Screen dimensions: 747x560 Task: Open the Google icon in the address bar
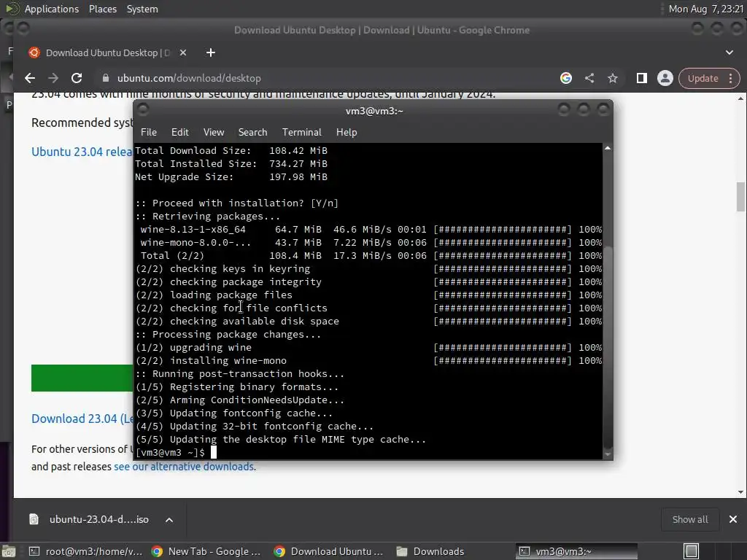coord(566,78)
